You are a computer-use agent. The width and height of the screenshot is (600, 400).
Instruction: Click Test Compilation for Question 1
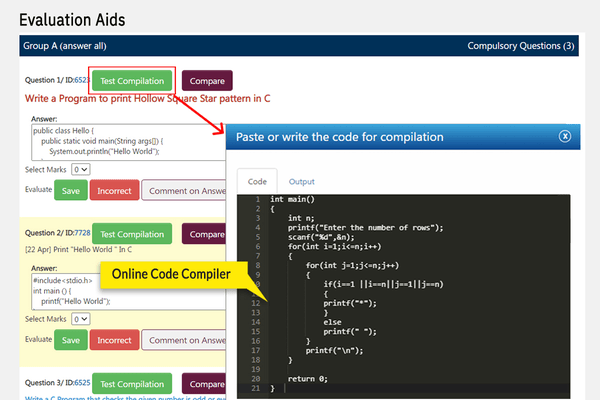[133, 81]
